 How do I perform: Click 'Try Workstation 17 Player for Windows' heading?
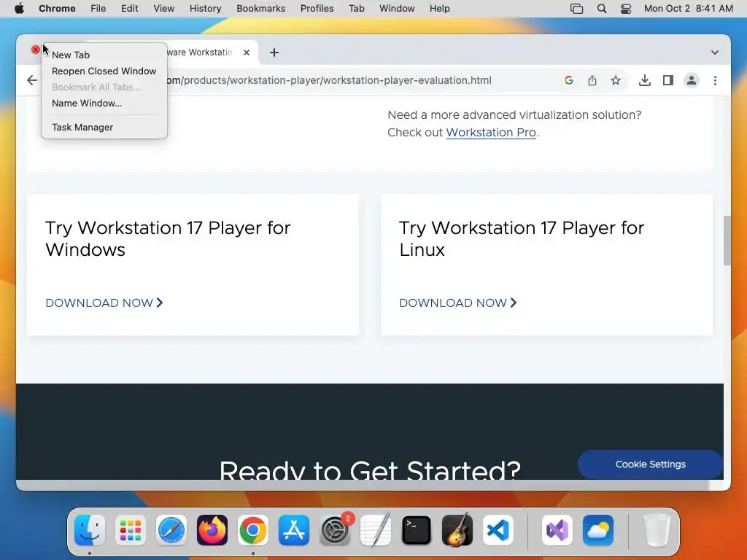(x=169, y=238)
